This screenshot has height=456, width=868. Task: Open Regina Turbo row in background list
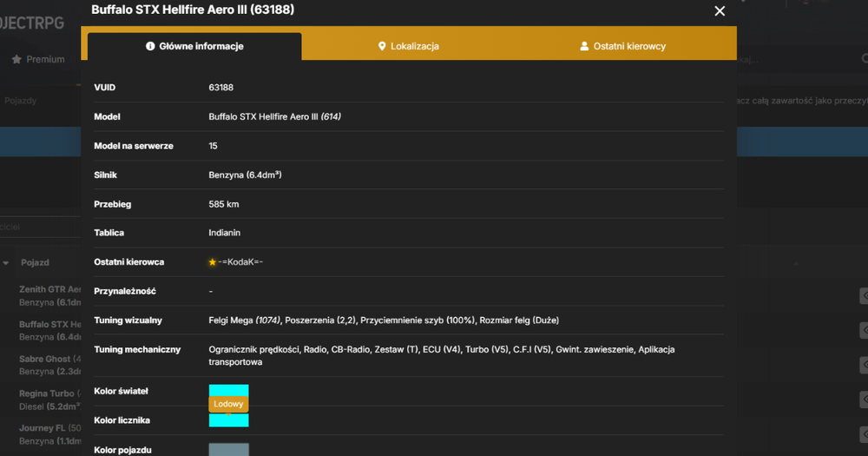49,400
